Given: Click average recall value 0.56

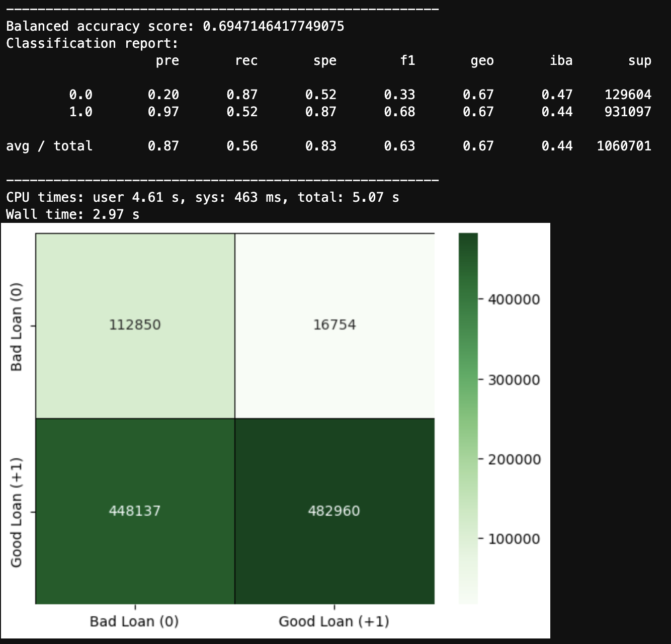Looking at the screenshot, I should click(x=242, y=146).
